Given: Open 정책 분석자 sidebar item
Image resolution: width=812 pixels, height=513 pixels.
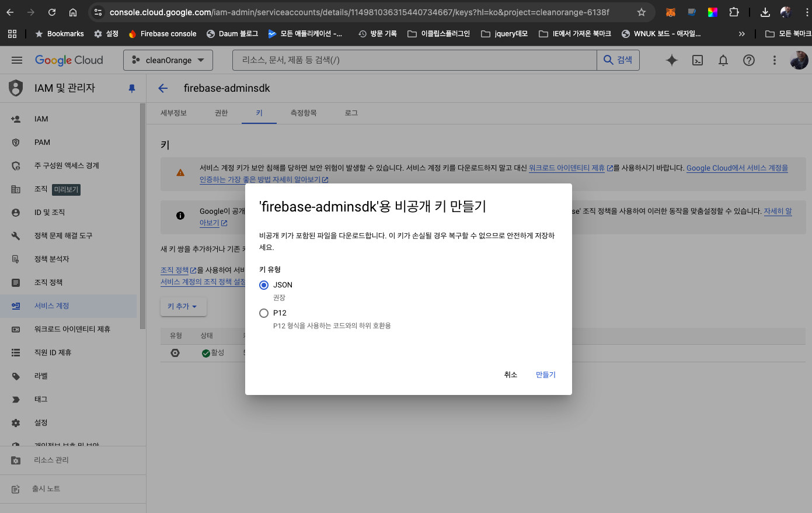Looking at the screenshot, I should point(68,259).
